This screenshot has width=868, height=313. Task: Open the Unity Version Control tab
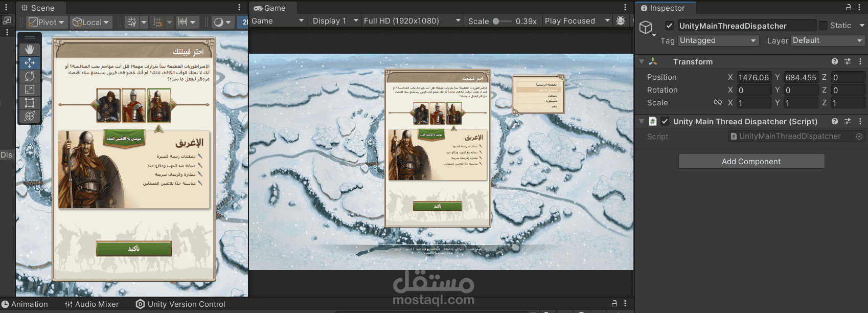click(180, 304)
